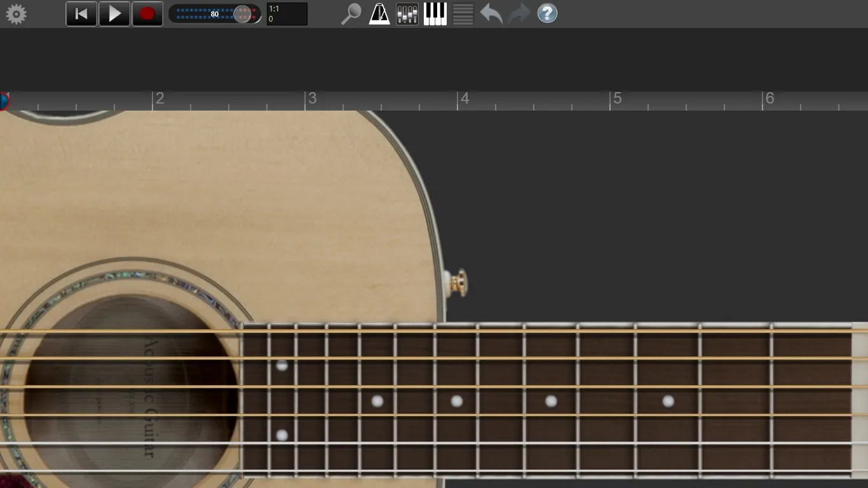Switch to the piano keyboard view
The image size is (868, 488).
(435, 14)
